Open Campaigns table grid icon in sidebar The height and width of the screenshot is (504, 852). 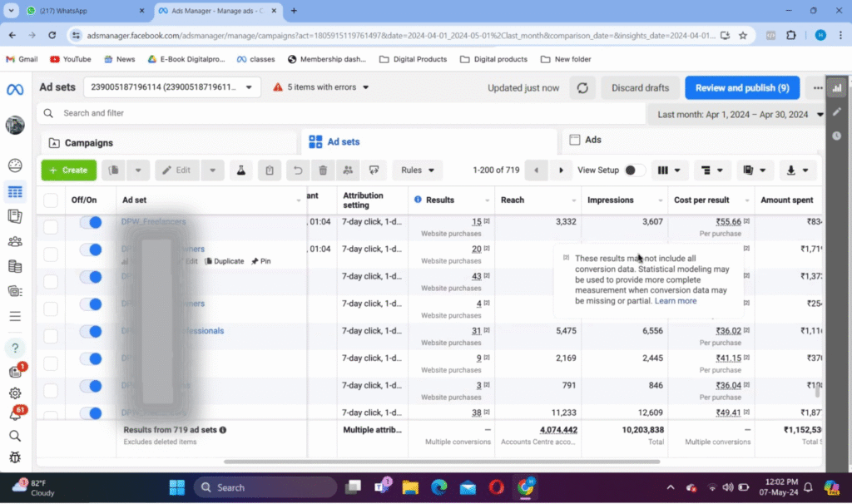(x=15, y=192)
